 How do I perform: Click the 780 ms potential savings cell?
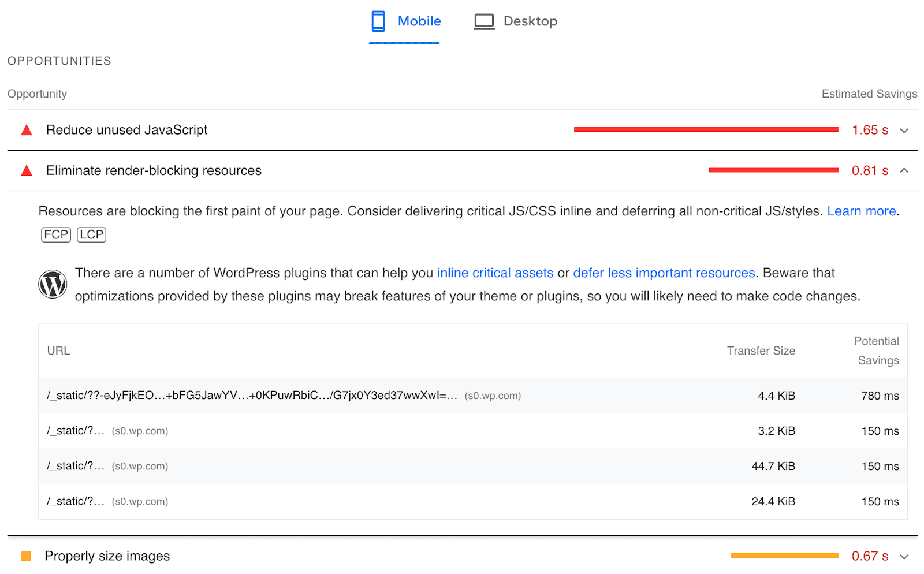pyautogui.click(x=880, y=396)
